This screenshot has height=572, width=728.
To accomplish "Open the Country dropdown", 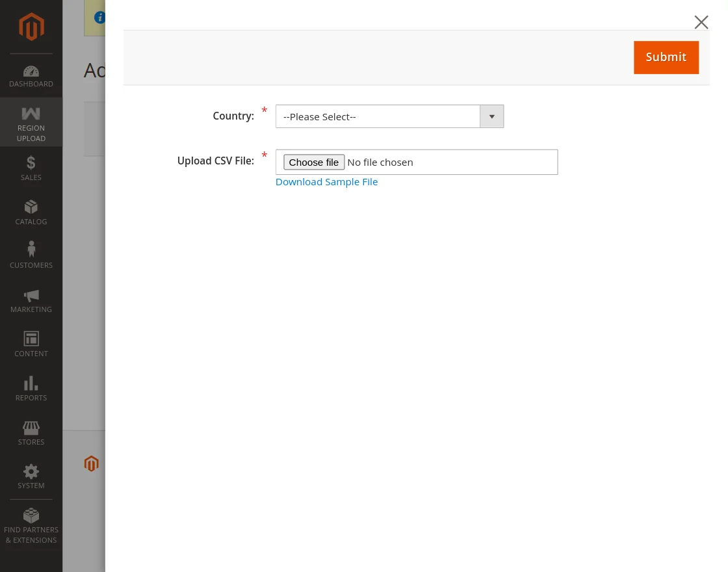I will (x=378, y=116).
